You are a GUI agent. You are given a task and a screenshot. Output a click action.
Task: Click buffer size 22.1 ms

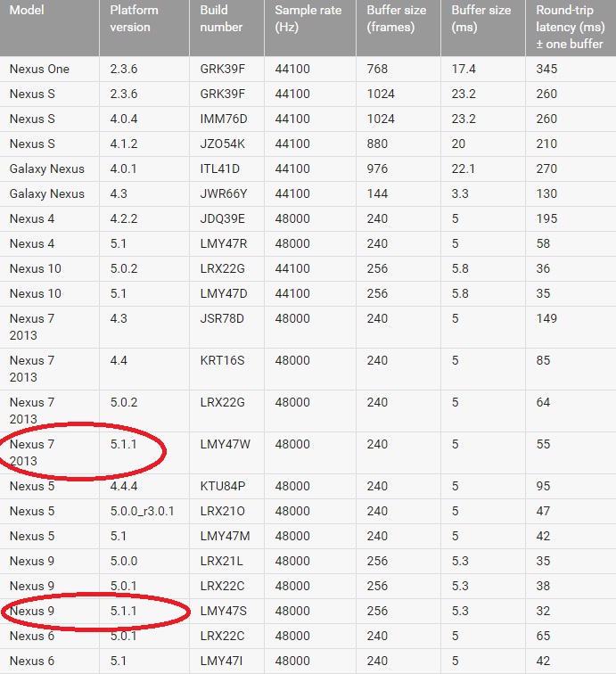click(463, 168)
